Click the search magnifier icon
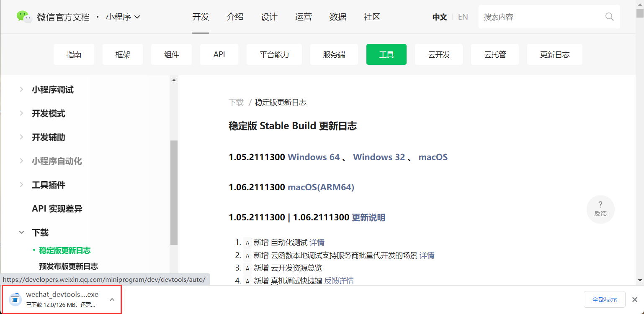The height and width of the screenshot is (314, 644). [x=609, y=17]
